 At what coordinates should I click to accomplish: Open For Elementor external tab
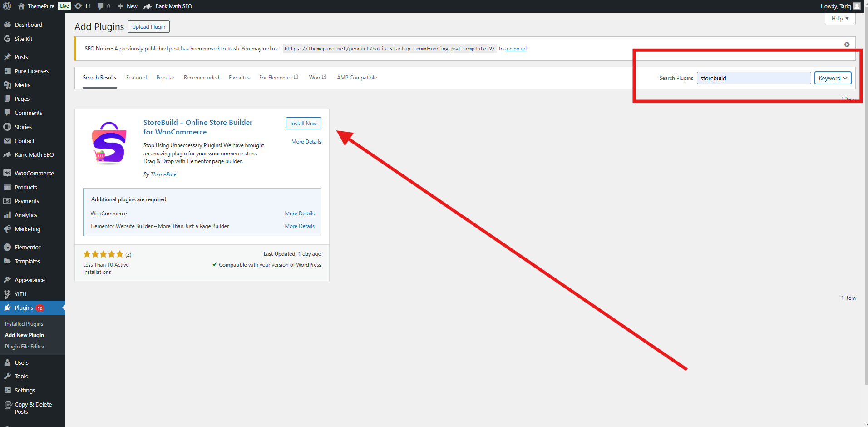click(279, 78)
